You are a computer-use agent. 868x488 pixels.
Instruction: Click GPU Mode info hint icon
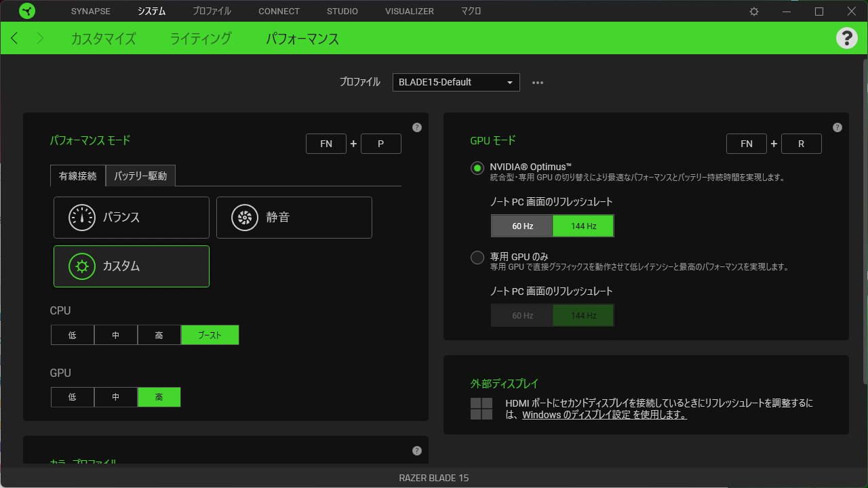[x=837, y=127]
